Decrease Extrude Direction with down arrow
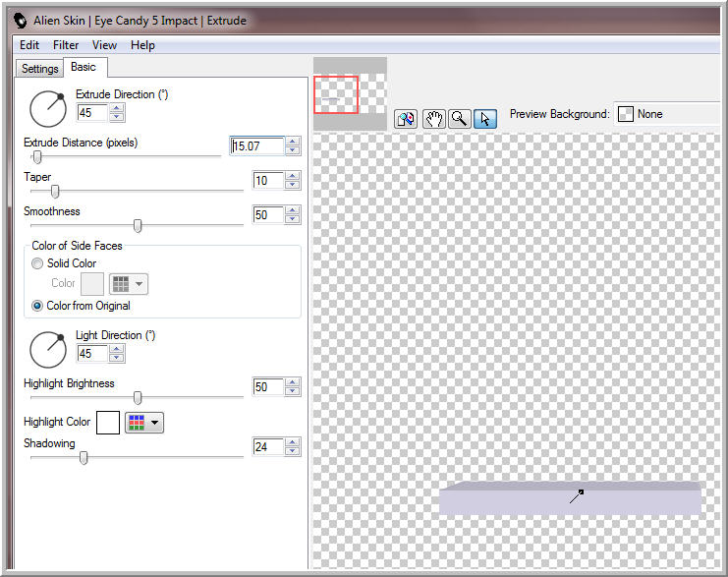Screen dimensions: 728x577 117,117
